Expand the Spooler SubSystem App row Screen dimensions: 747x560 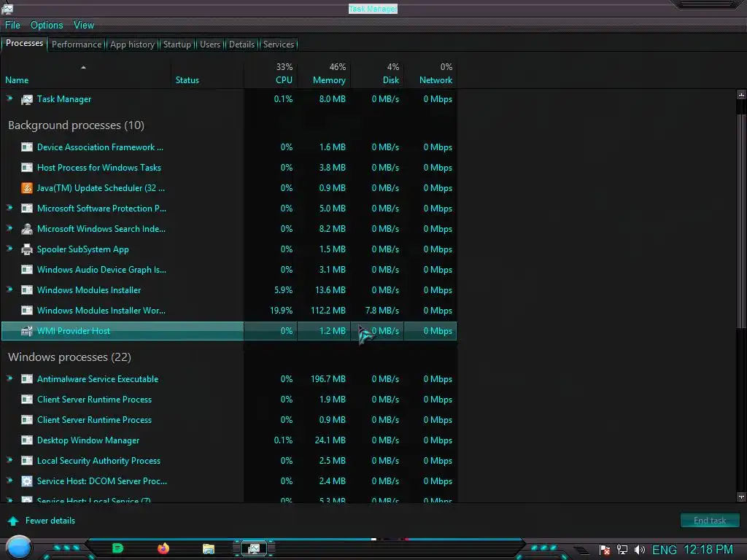point(9,249)
